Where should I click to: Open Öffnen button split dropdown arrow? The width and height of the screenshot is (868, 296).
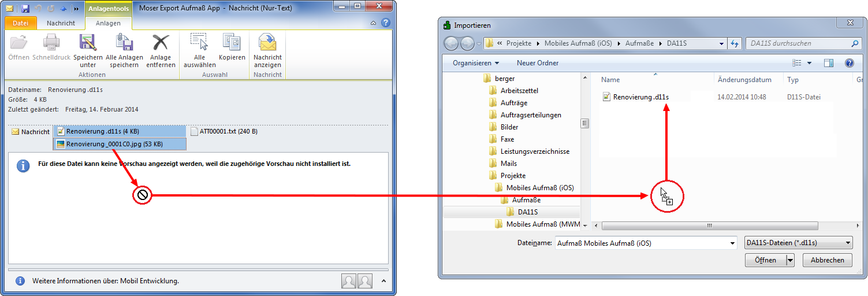point(790,260)
